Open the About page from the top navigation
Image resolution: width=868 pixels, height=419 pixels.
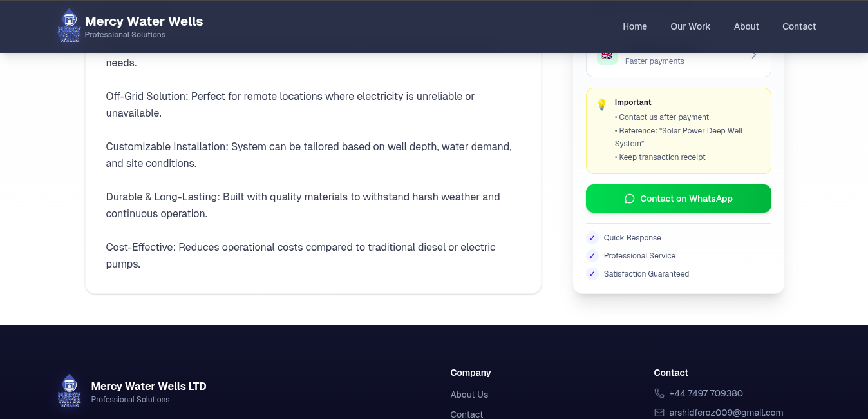point(746,26)
